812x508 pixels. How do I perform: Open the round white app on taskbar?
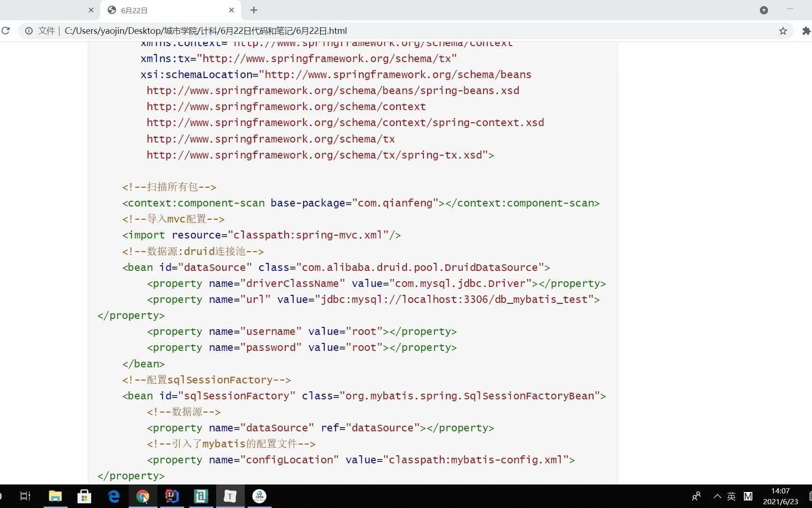click(259, 496)
